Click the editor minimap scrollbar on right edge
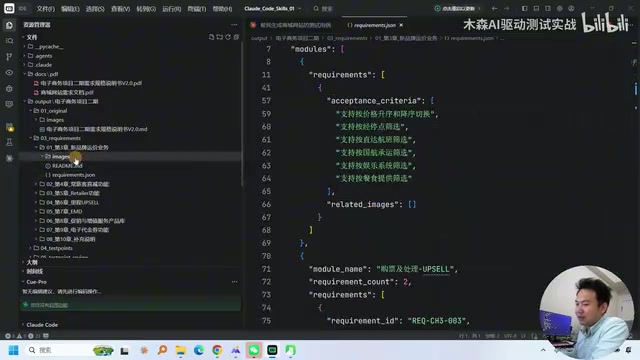Screen dimensions: 640x360 (x=636, y=89)
